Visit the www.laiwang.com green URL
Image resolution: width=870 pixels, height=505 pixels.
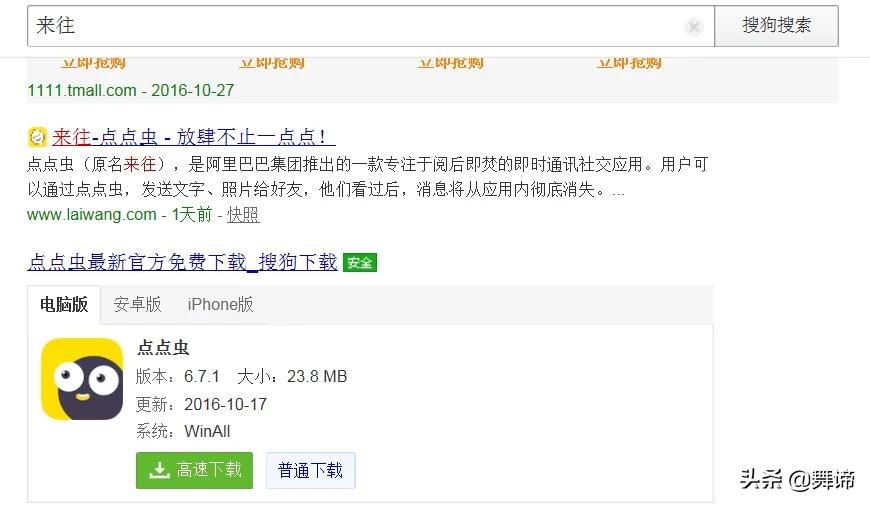[92, 214]
